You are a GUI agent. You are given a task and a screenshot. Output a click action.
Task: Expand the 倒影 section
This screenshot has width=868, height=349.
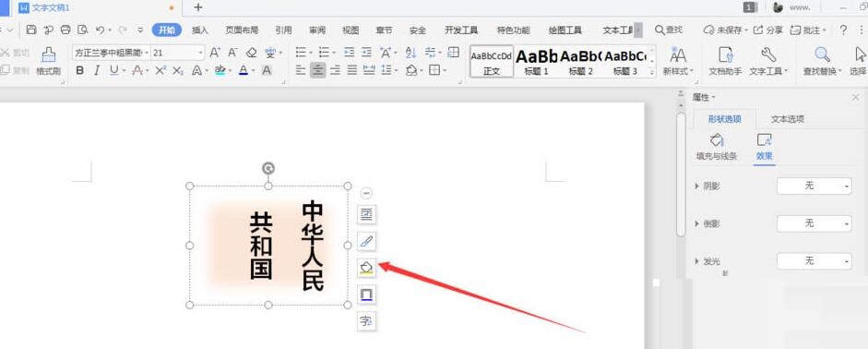697,223
